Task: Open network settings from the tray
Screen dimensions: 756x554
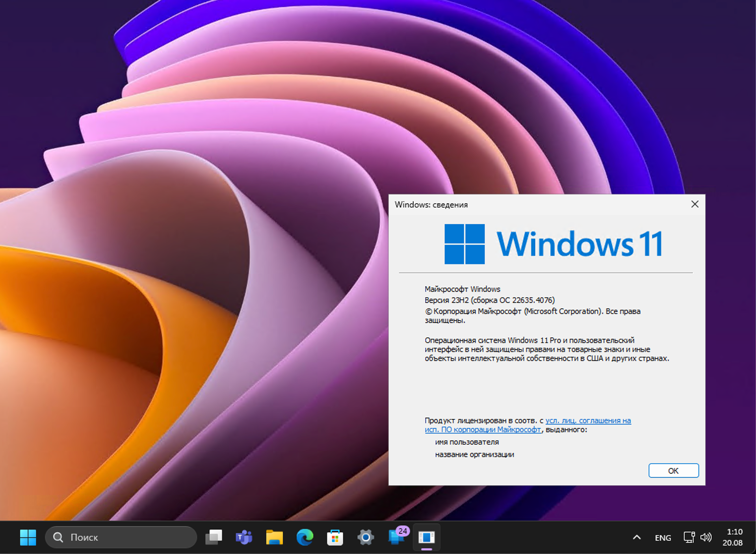Action: [x=689, y=537]
